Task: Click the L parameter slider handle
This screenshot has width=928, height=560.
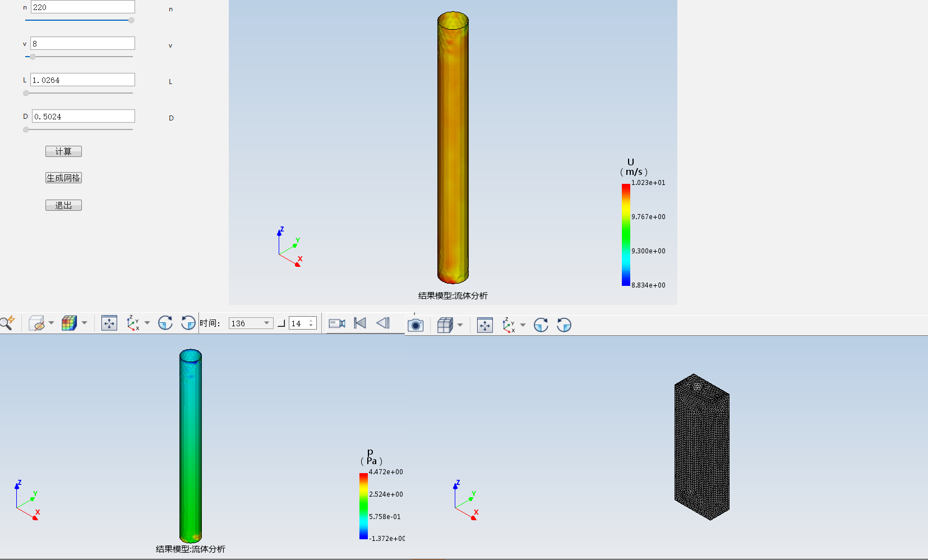Action: point(26,93)
